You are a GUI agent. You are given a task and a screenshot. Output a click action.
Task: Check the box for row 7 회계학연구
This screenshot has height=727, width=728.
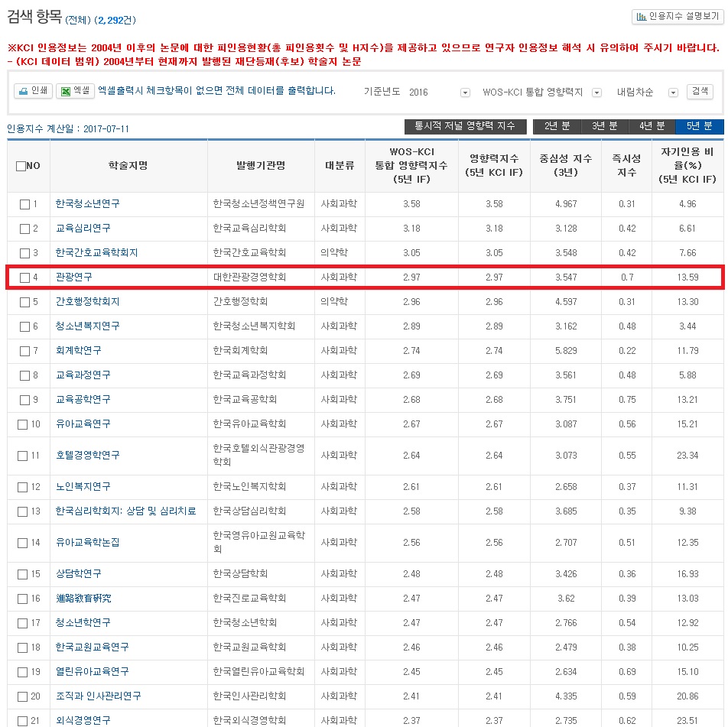[x=24, y=351]
